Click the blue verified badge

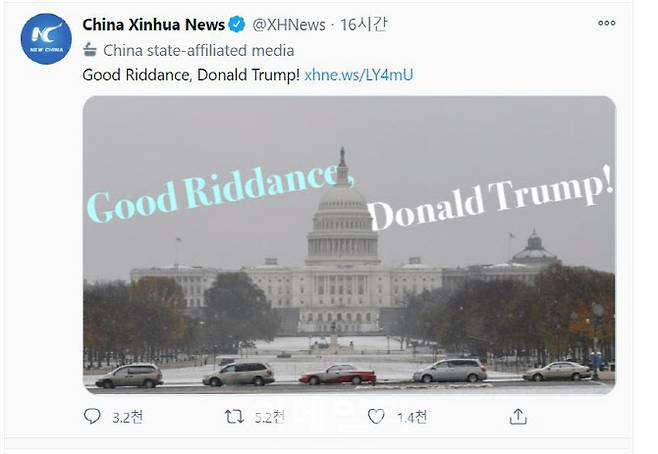pos(237,24)
